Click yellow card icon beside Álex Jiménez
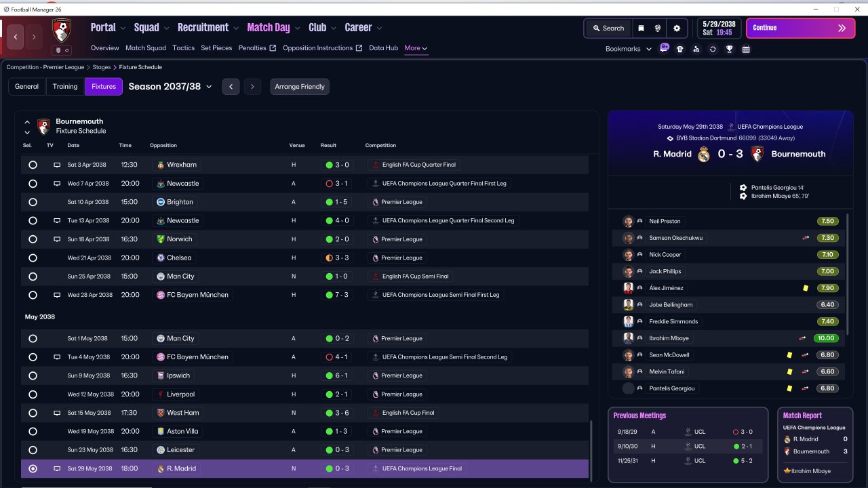868x488 pixels. pyautogui.click(x=806, y=288)
